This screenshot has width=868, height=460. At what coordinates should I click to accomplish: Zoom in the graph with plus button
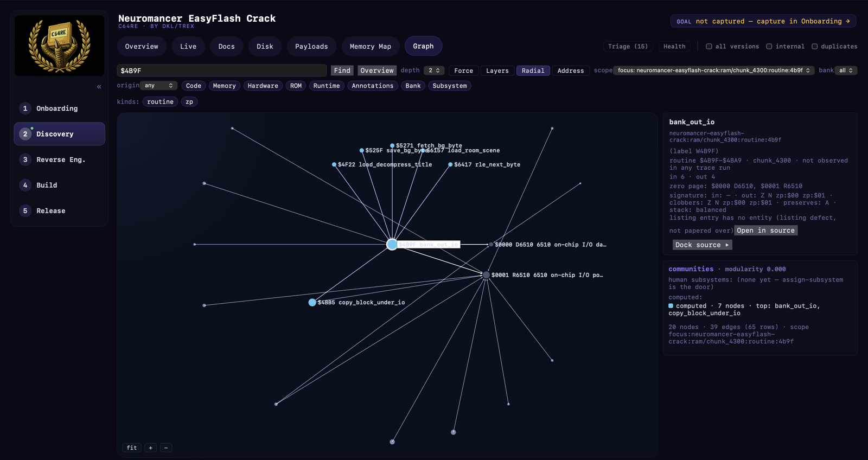click(x=151, y=448)
